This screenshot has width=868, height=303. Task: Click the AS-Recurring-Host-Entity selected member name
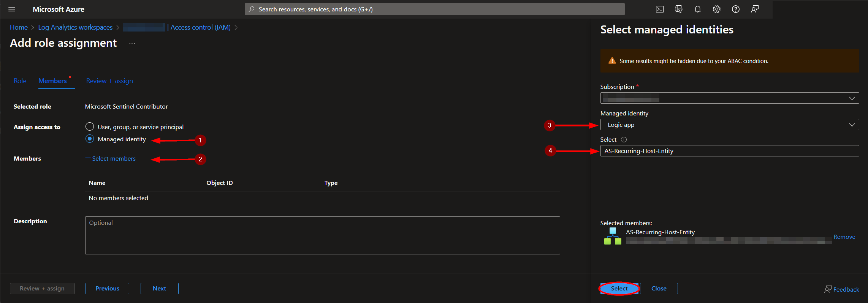point(660,232)
